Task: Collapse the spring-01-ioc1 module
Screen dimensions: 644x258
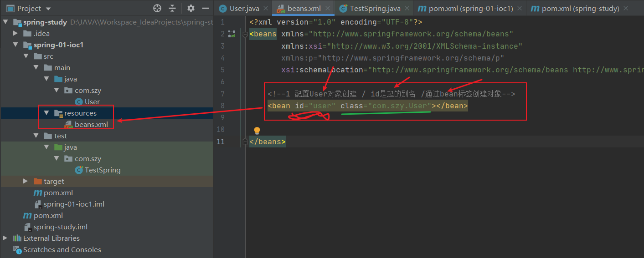Action: pyautogui.click(x=15, y=45)
